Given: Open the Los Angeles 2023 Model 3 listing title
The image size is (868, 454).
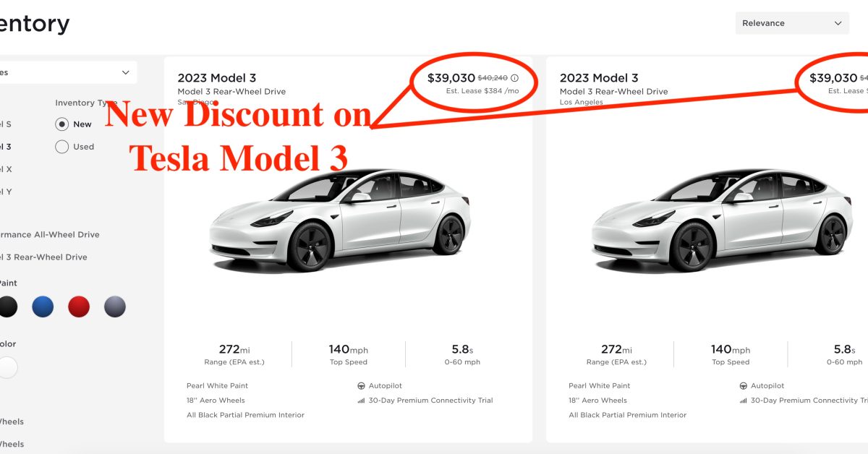Looking at the screenshot, I should [600, 77].
